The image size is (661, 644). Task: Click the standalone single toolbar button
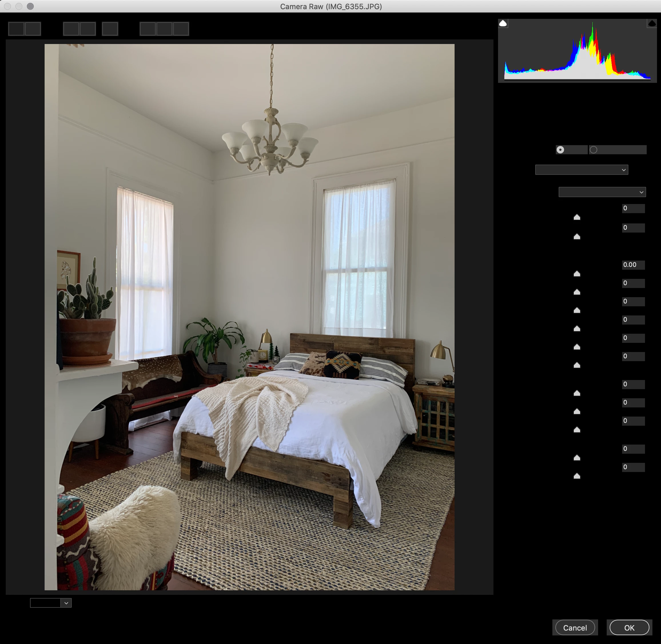pyautogui.click(x=110, y=29)
